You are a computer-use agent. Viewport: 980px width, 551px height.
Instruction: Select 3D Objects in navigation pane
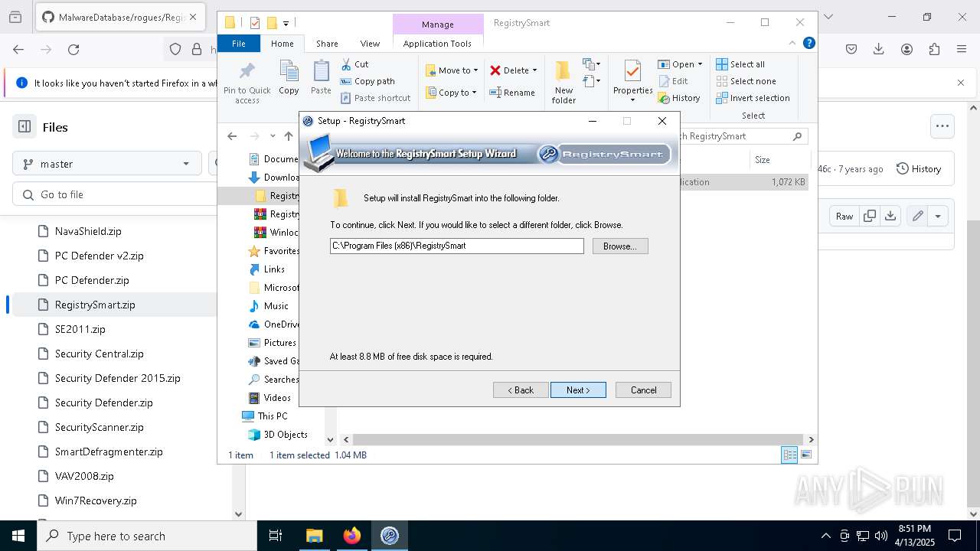(286, 435)
